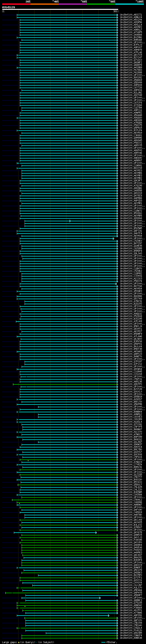Screen dimensions: 146x644
Task: Select the UniRef100_Q9XWS4 label
Action: click(x=131, y=369)
